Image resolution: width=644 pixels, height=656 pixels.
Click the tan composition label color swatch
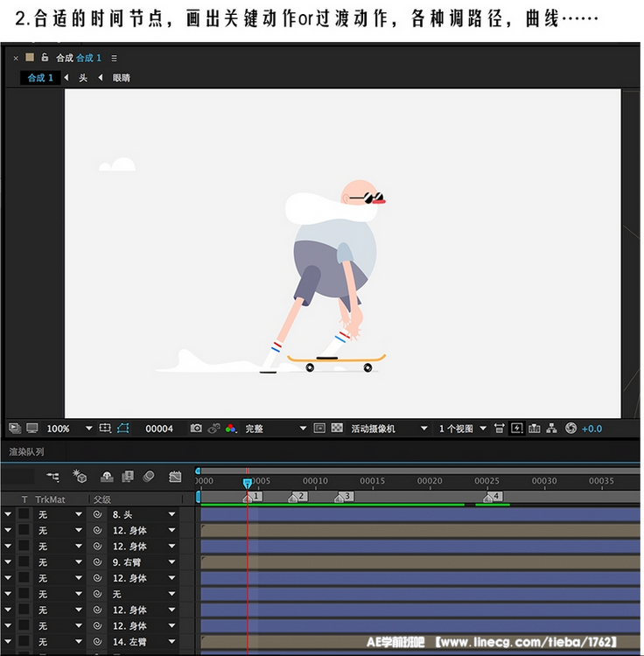click(30, 58)
